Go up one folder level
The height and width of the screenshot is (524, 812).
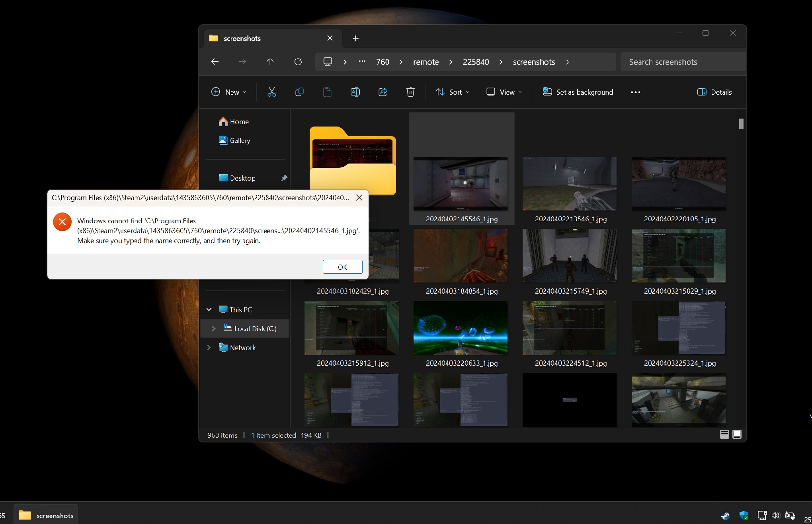[x=270, y=62]
